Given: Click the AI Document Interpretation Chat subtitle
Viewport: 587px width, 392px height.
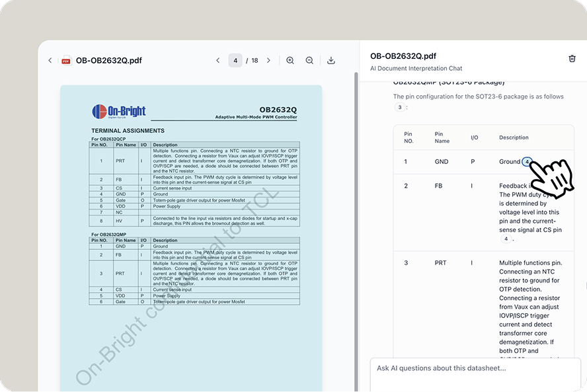Looking at the screenshot, I should (x=416, y=69).
